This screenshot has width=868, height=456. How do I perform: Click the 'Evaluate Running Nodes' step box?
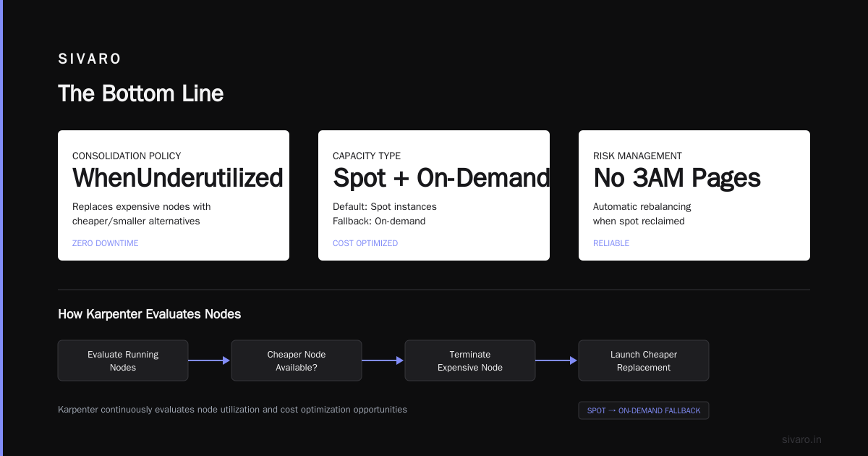click(123, 360)
